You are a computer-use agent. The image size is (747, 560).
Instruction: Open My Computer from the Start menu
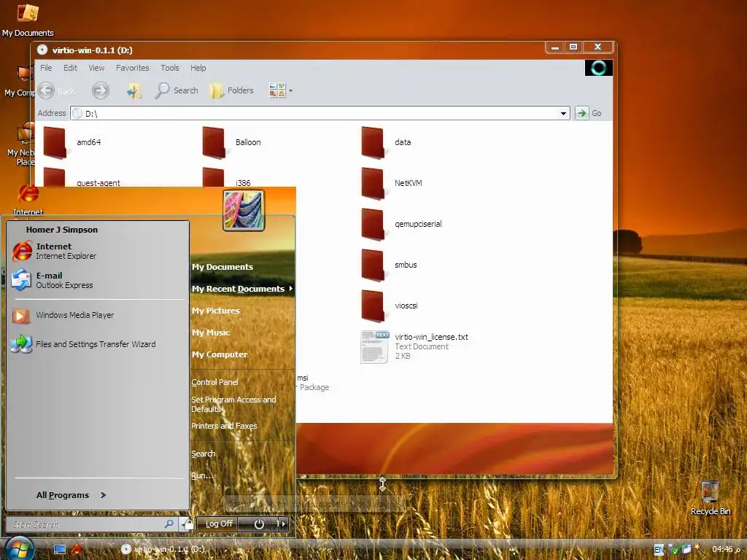tap(219, 355)
